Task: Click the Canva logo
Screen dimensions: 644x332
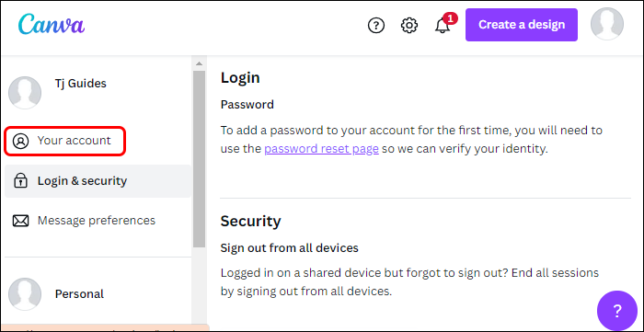Action: click(x=52, y=25)
